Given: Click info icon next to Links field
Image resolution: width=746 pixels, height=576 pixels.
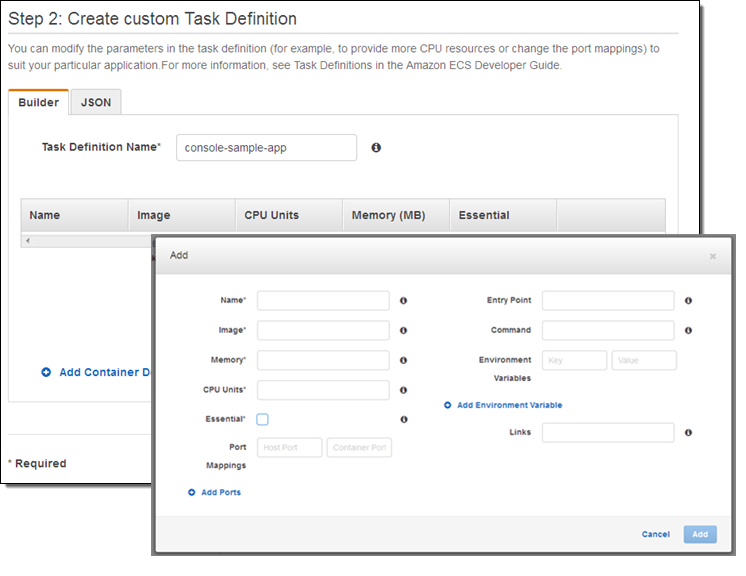Looking at the screenshot, I should 689,432.
